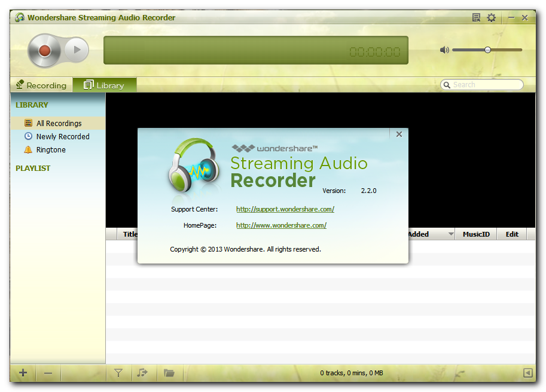The image size is (546, 392).
Task: Click the PLAYLIST section header
Action: click(x=33, y=169)
